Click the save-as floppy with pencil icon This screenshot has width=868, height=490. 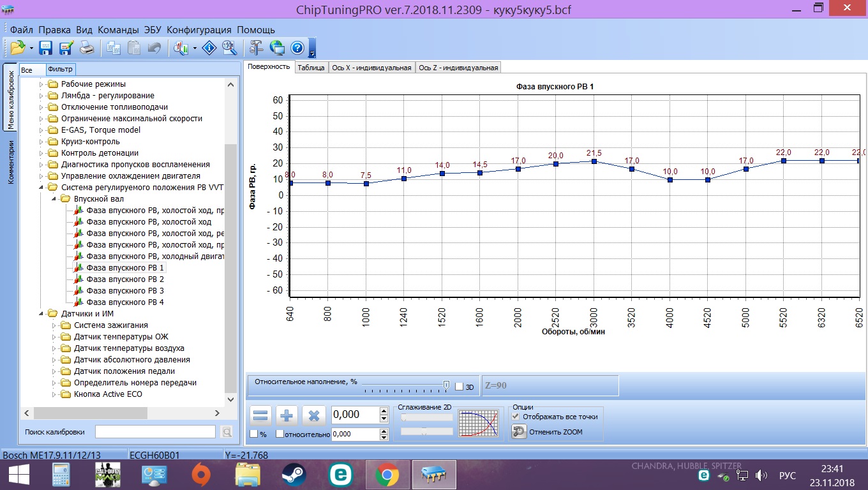[66, 48]
